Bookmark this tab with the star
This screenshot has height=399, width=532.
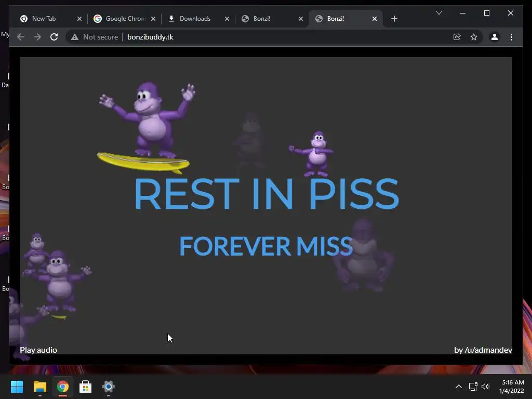(x=474, y=37)
